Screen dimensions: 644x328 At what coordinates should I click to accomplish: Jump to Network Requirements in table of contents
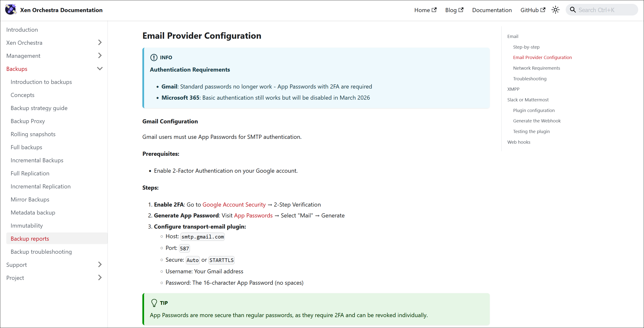click(536, 68)
